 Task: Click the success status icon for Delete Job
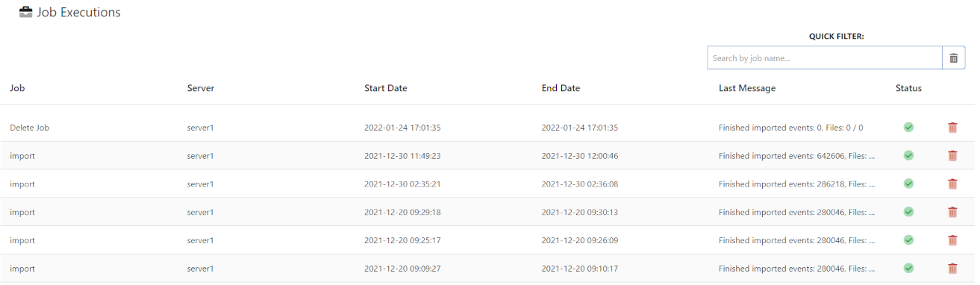click(908, 128)
